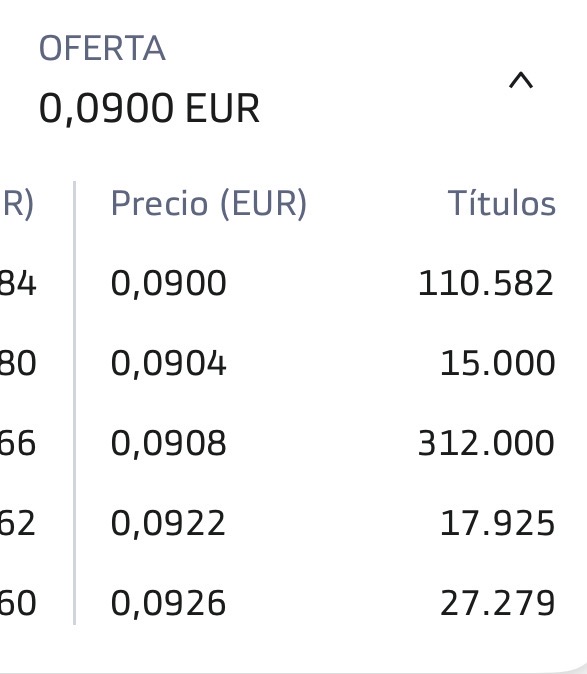This screenshot has height=674, width=587.
Task: Click the partially visible 62 bid value
Action: click(18, 523)
